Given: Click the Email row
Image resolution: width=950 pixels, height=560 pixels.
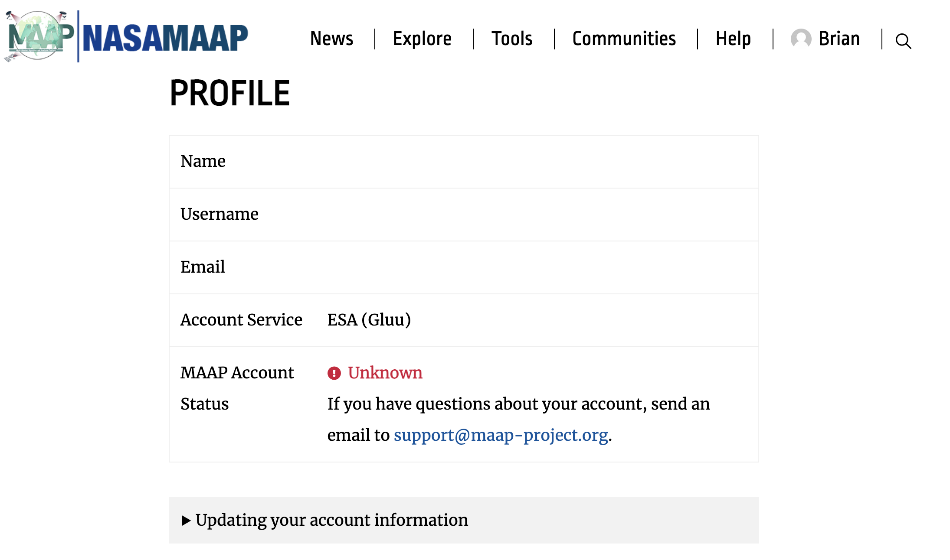Looking at the screenshot, I should 203,267.
